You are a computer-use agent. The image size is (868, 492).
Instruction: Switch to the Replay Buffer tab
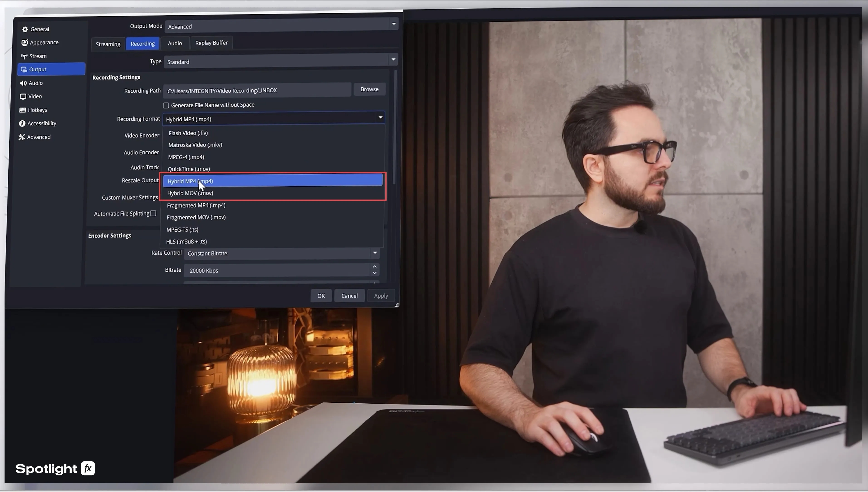pos(211,43)
